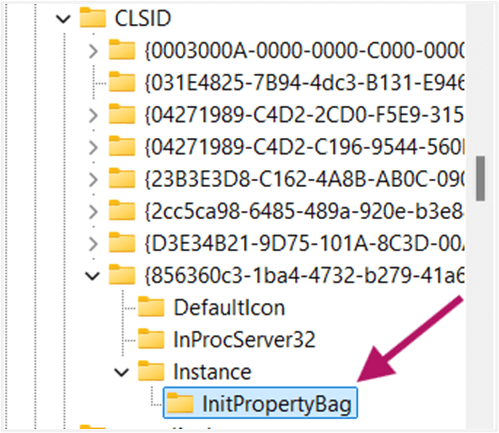The height and width of the screenshot is (433, 499).
Task: Select key {23B3E3D8-C162-4A8B-AB0C
Action: [304, 180]
